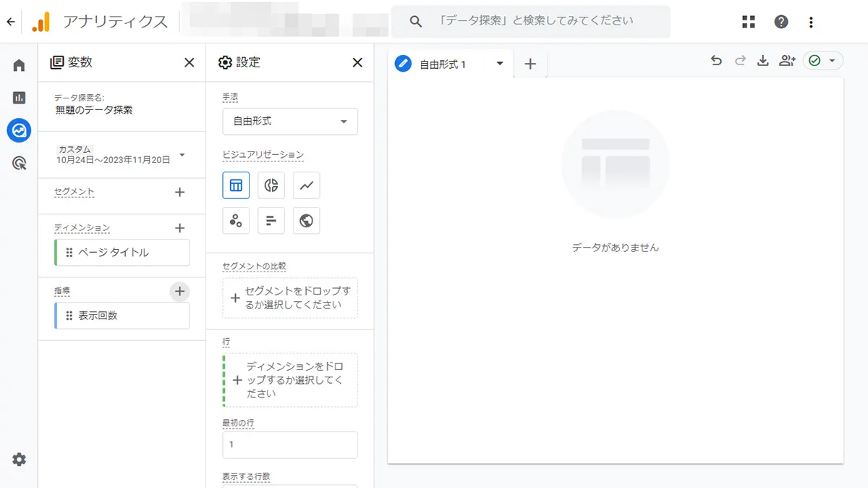Export the exploration with the download icon

(x=762, y=61)
